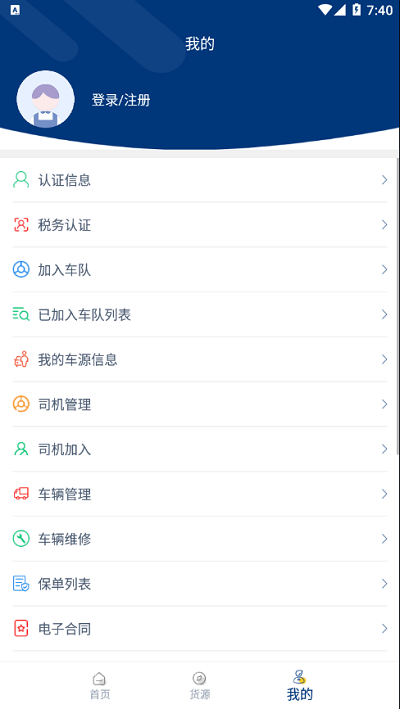Open the 已加入车队列表 entry
400x709 pixels.
coord(200,314)
